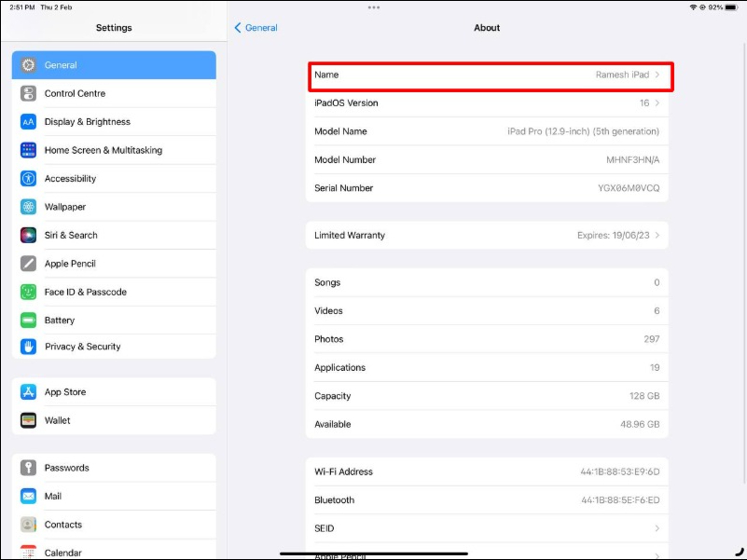Select the Siri & Search icon
Screen dimensions: 747x560
28,235
